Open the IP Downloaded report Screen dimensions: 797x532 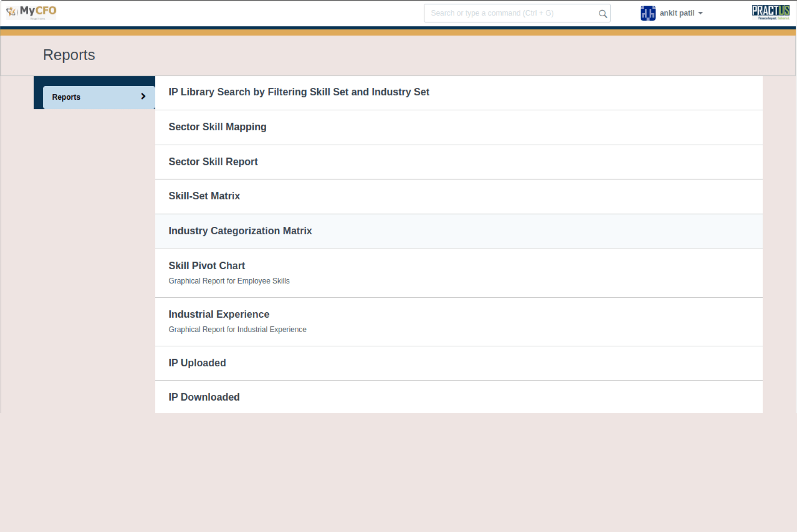pyautogui.click(x=204, y=397)
